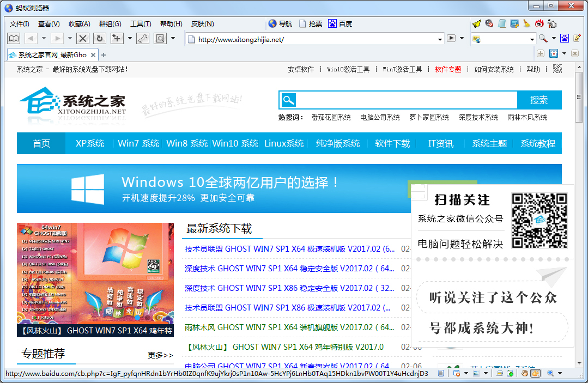The height and width of the screenshot is (383, 588).
Task: Click the Go arrow button beside address bar
Action: (x=452, y=38)
